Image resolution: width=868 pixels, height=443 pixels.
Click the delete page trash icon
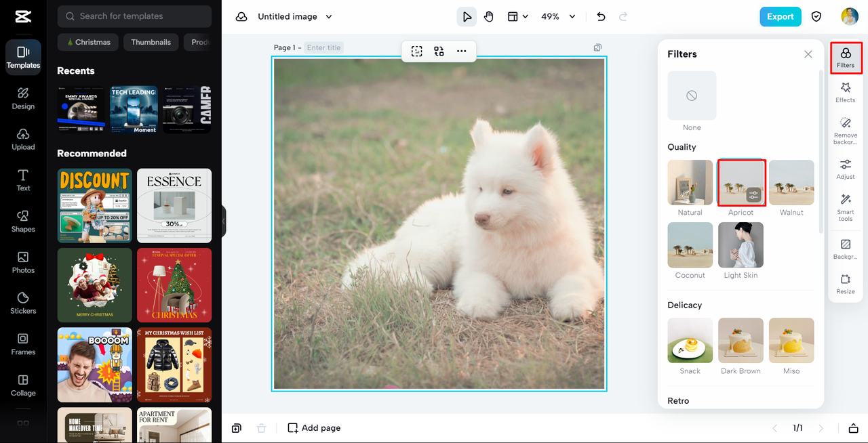coord(261,428)
